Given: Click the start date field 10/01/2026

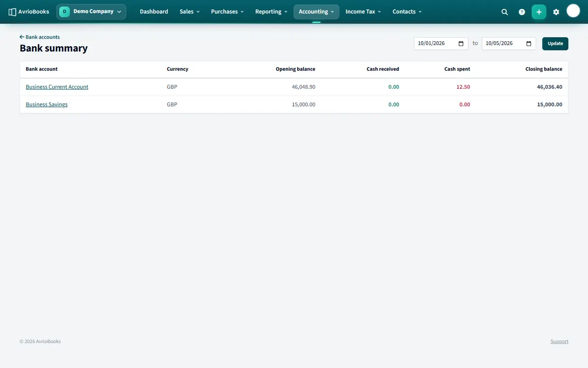Looking at the screenshot, I should (441, 43).
